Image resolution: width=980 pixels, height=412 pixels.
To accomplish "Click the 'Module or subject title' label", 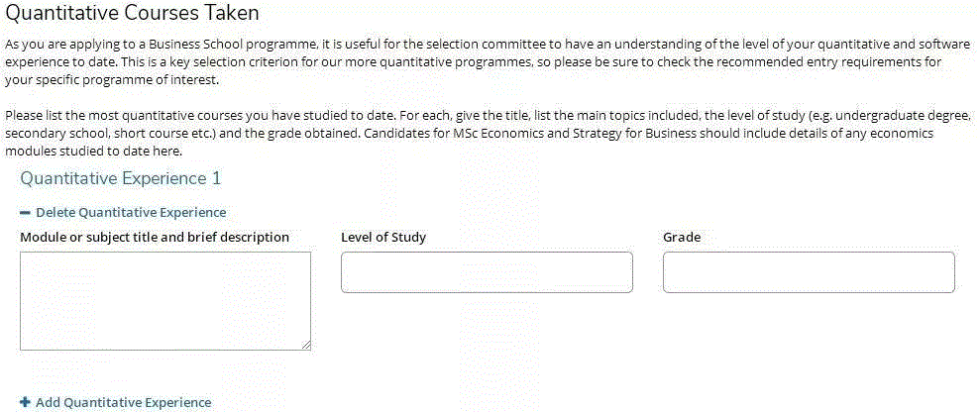I will (155, 238).
